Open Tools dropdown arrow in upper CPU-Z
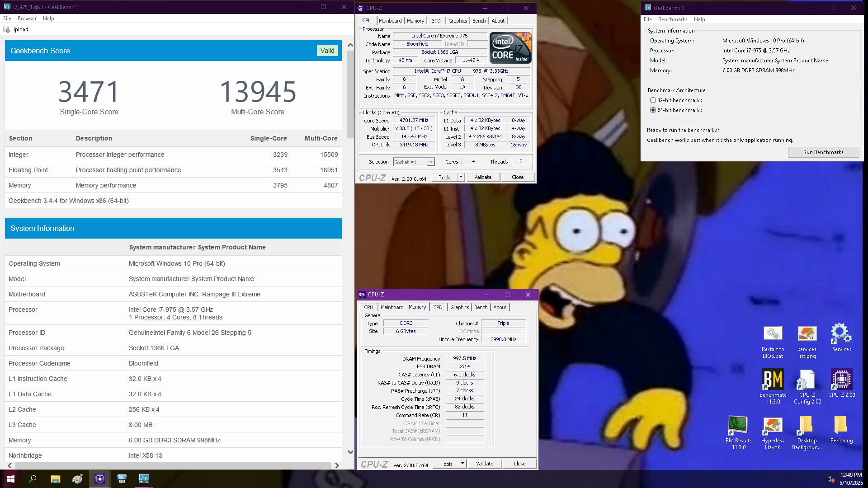The height and width of the screenshot is (488, 868). [x=461, y=177]
